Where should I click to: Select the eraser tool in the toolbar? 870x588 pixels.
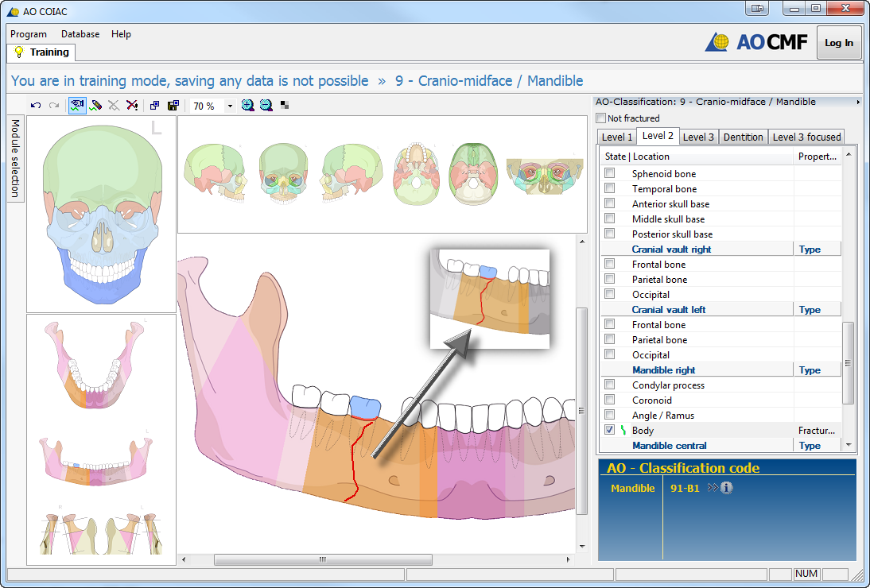point(114,105)
